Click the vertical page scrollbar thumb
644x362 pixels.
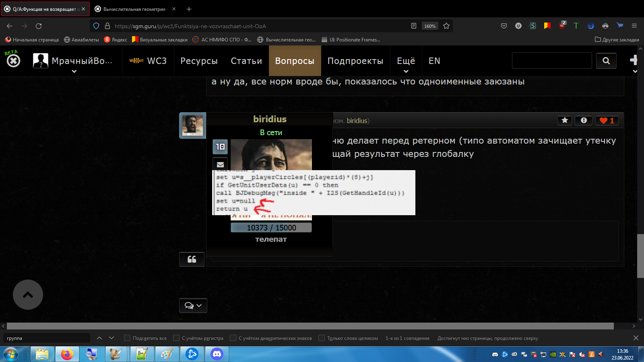point(640,256)
